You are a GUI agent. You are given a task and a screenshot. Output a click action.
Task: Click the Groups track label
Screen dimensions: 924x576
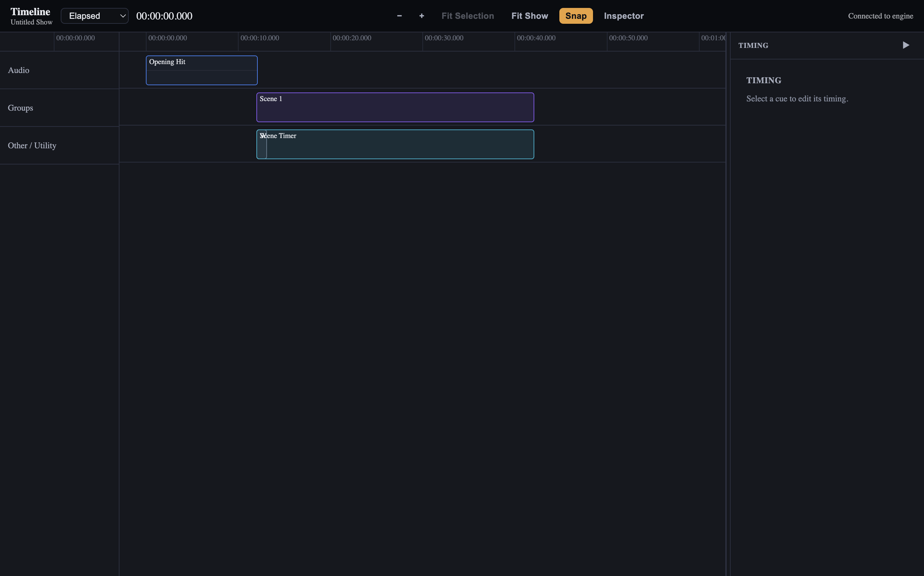coord(20,108)
